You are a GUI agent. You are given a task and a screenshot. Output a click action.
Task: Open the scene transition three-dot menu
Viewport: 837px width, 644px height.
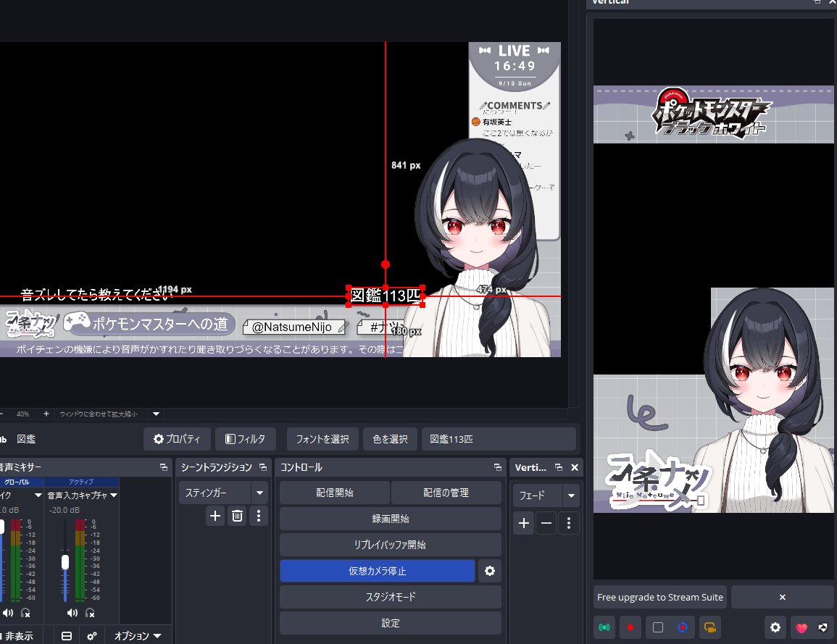259,516
